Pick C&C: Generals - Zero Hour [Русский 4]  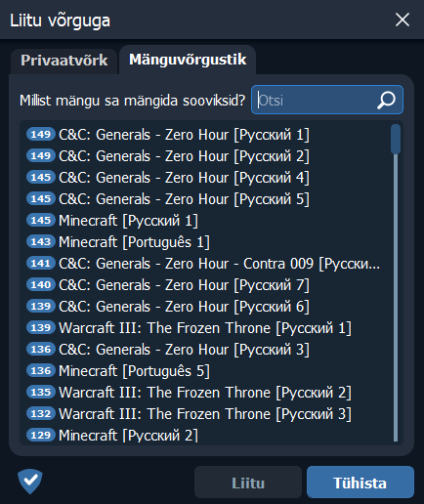[x=206, y=178]
